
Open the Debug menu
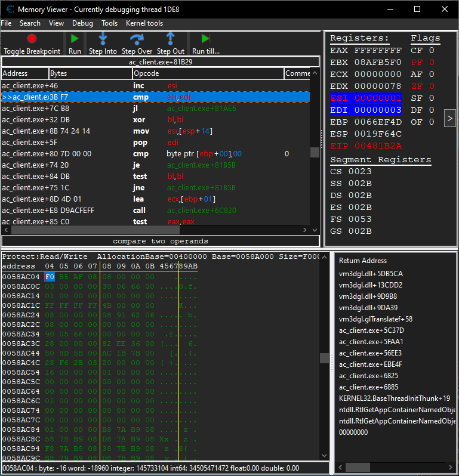[x=82, y=23]
